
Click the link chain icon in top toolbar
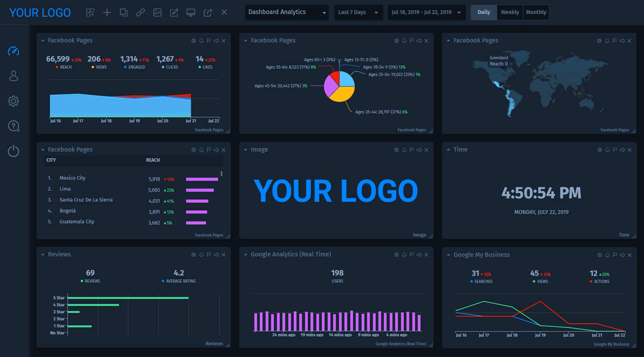point(140,12)
